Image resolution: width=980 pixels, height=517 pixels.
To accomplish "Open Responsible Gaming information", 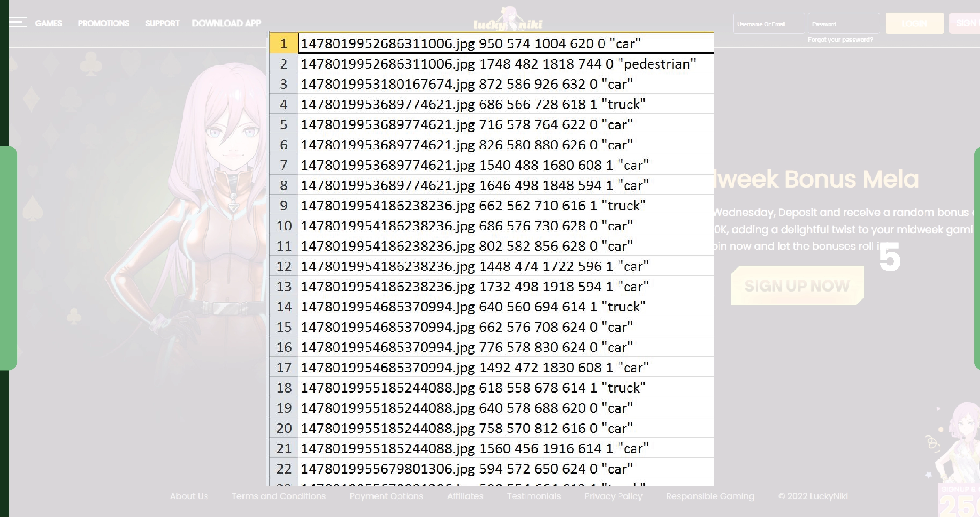I will point(710,496).
